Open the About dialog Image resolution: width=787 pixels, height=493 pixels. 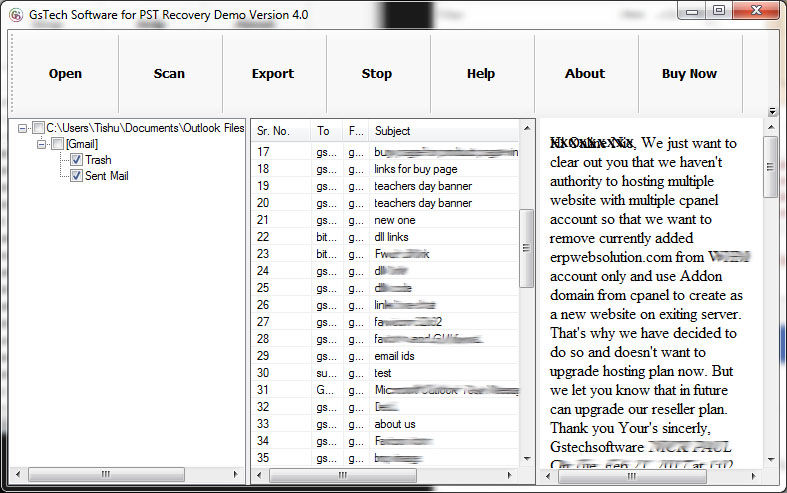coord(585,74)
